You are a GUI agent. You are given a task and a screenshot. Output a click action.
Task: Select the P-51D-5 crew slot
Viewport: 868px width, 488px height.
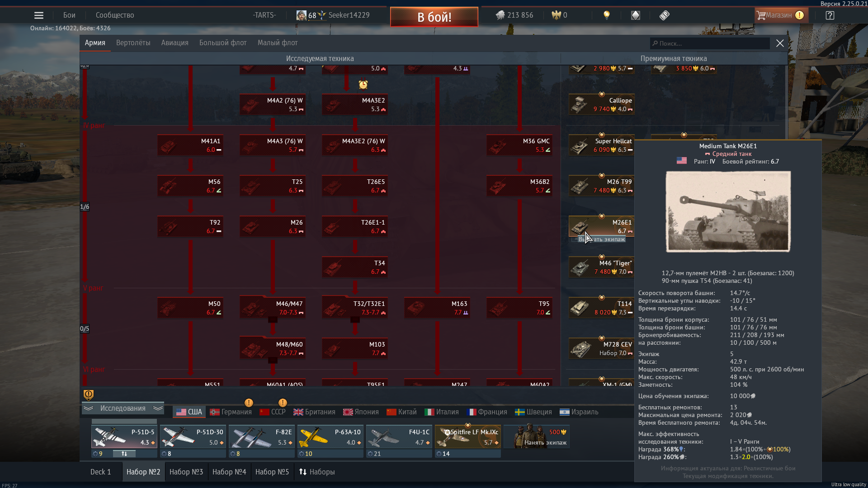click(124, 437)
